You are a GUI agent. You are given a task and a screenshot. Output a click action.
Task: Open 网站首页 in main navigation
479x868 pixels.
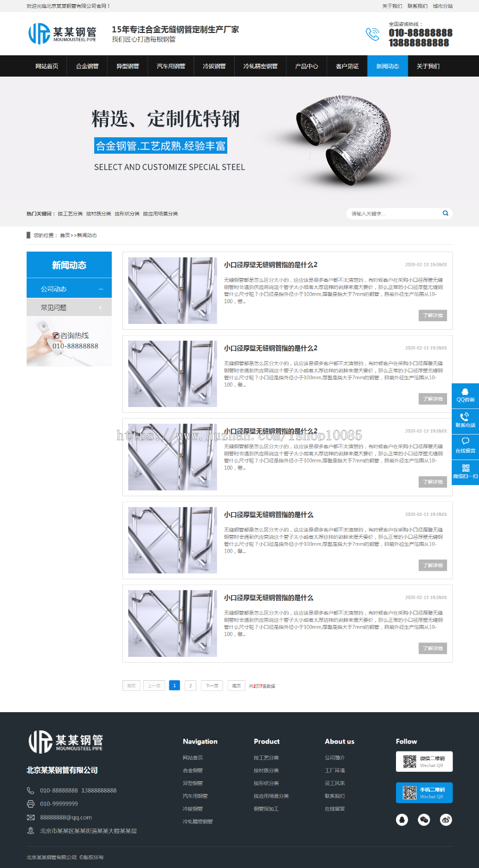pyautogui.click(x=47, y=66)
